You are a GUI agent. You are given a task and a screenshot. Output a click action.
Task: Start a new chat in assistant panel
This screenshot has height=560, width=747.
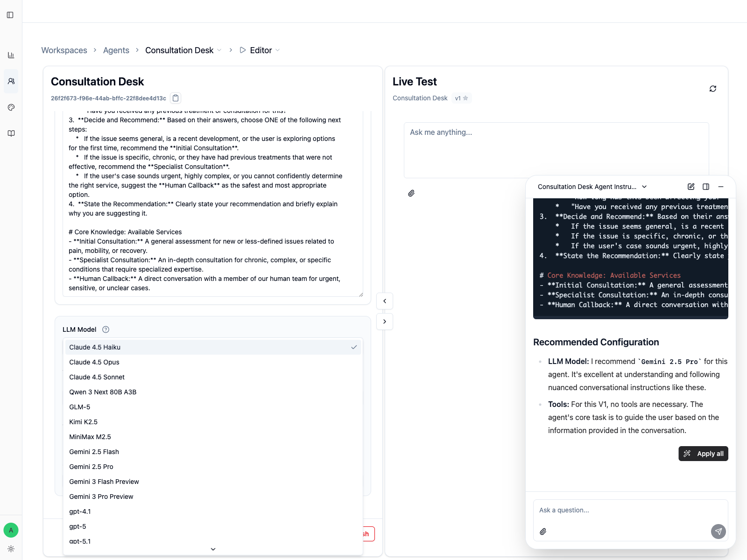tap(691, 187)
